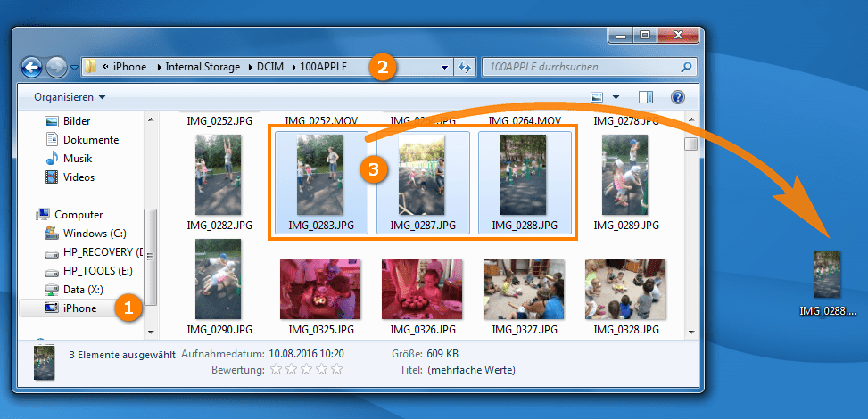Open the Organisieren menu
Screen dimensions: 868x419
tap(70, 97)
